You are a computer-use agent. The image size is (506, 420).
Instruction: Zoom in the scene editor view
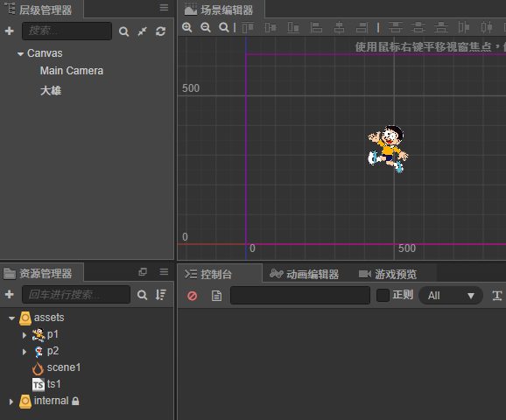tap(186, 27)
